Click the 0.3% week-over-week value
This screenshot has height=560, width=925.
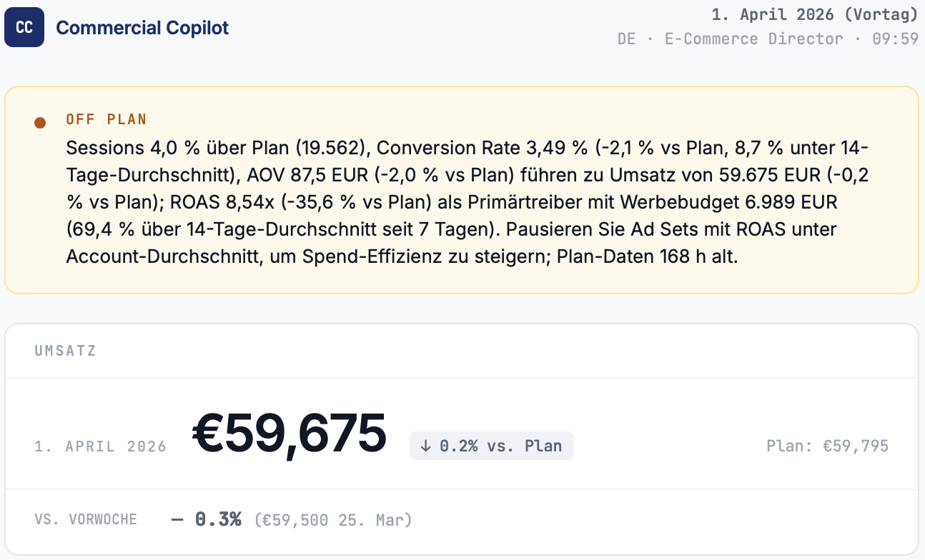(218, 519)
